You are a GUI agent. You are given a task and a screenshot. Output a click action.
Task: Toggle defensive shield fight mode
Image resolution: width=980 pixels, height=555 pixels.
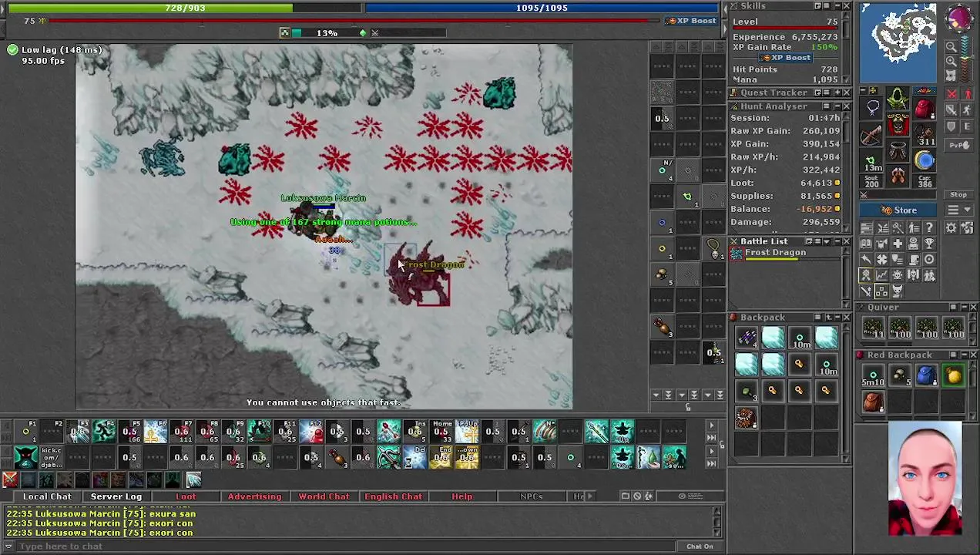951,126
